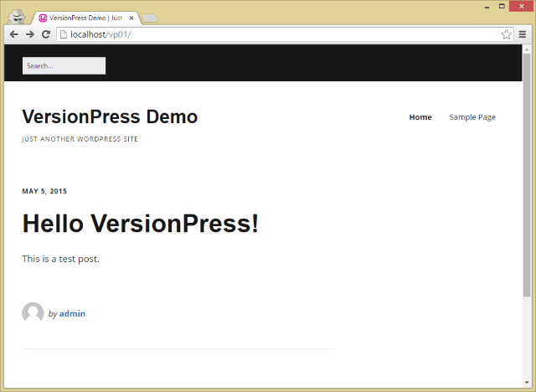Reload the page with the refresh icon
536x392 pixels.
[x=46, y=34]
